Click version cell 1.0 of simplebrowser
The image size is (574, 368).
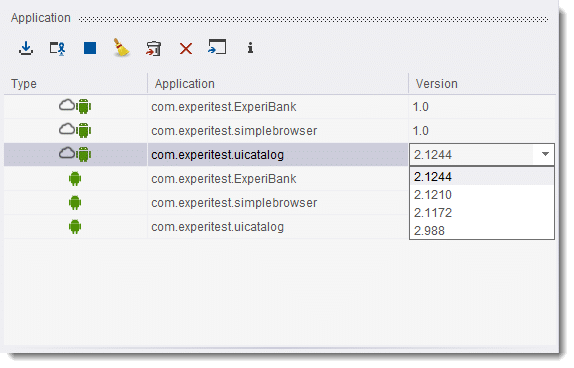(482, 131)
